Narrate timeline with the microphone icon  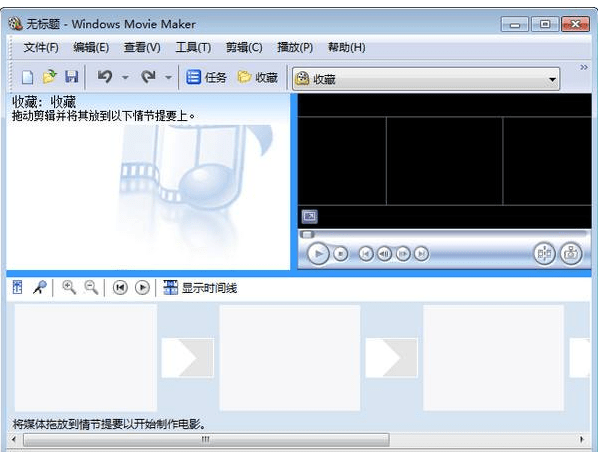point(40,287)
